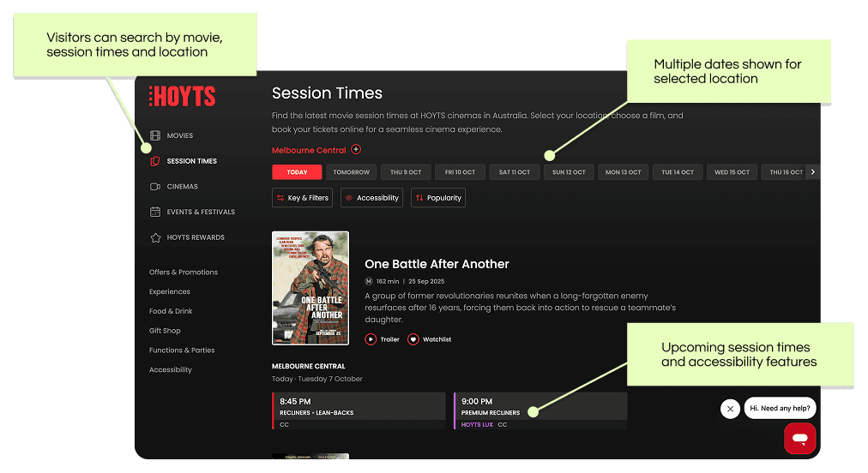Open the One Battle After Another title
This screenshot has width=868, height=473.
click(437, 264)
